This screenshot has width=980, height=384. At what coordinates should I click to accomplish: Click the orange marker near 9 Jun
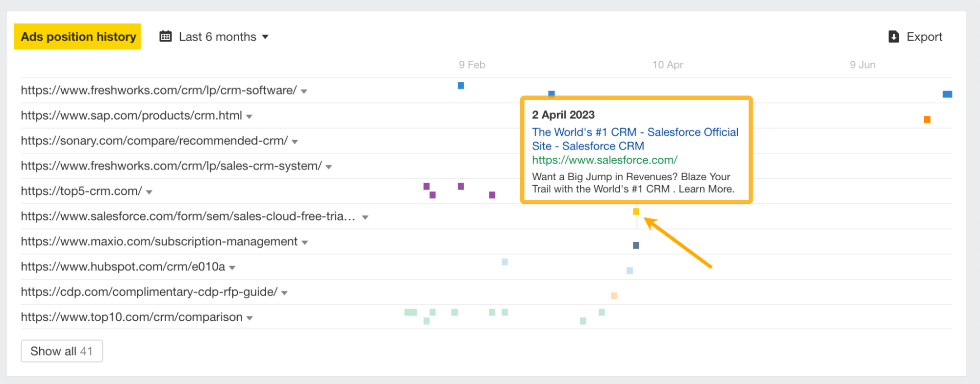click(926, 119)
